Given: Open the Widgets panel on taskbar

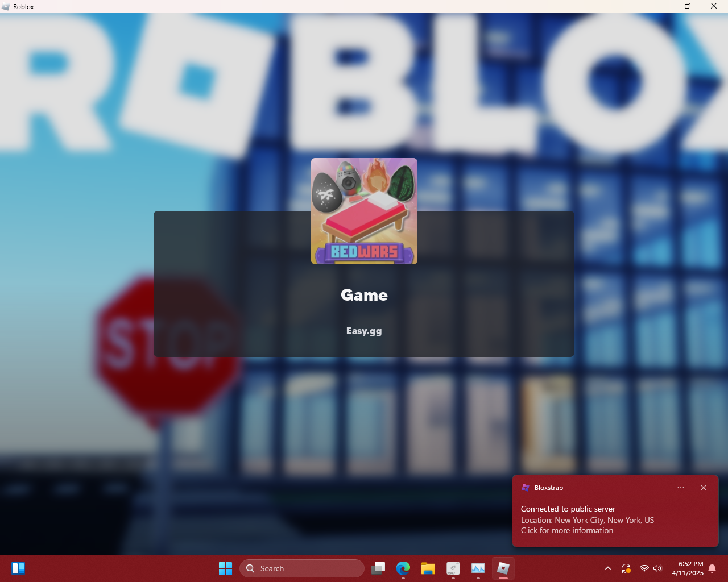Looking at the screenshot, I should [x=18, y=568].
